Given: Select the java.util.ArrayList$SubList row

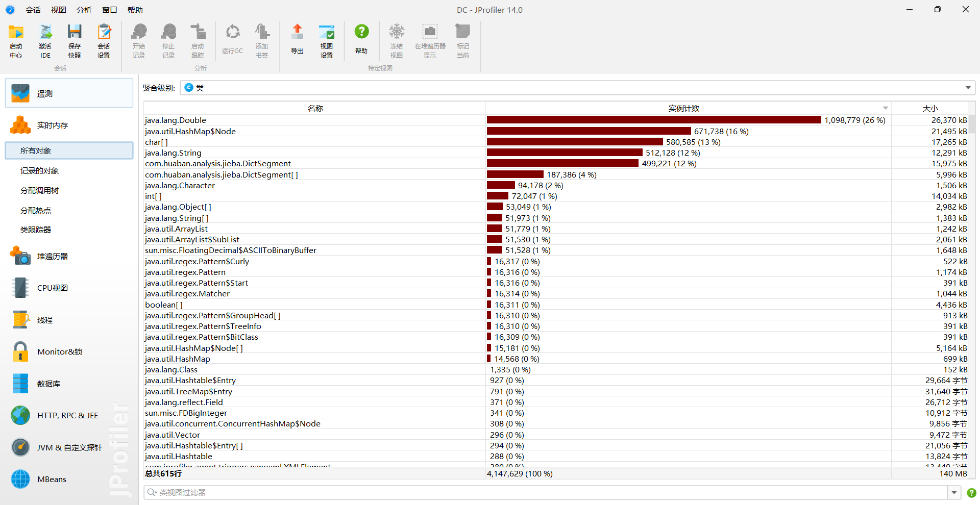Looking at the screenshot, I should pyautogui.click(x=556, y=239).
